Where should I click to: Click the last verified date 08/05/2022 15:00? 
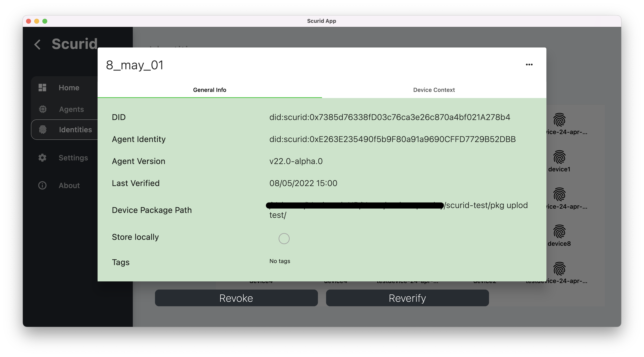[x=303, y=183]
